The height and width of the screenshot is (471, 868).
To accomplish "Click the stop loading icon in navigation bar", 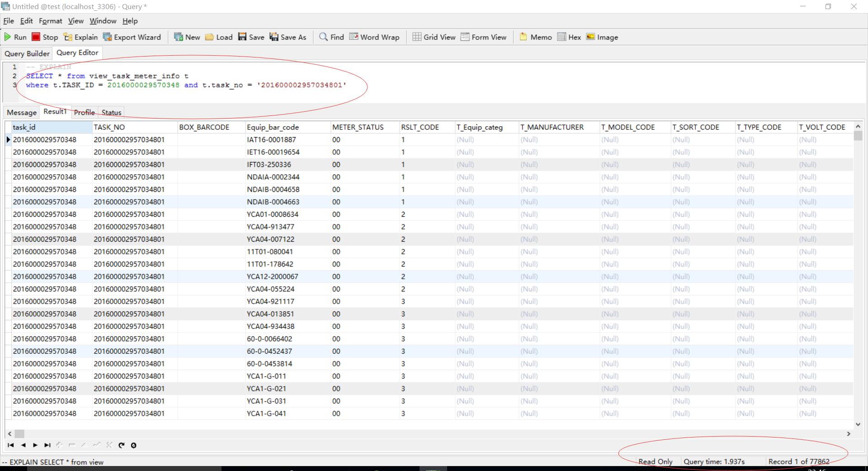I will click(x=133, y=445).
